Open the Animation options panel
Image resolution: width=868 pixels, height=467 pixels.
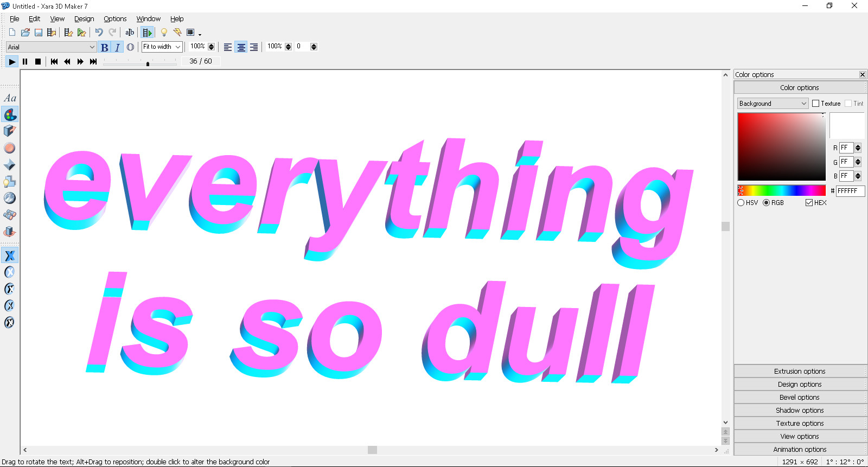pyautogui.click(x=799, y=450)
